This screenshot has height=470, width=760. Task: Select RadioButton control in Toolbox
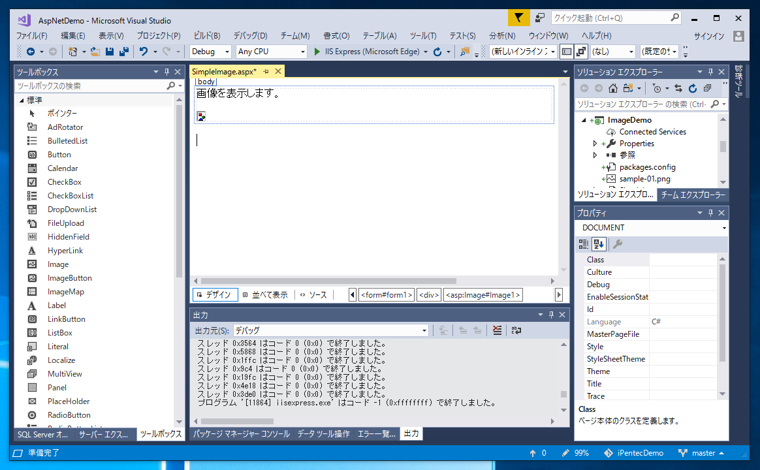tap(69, 415)
